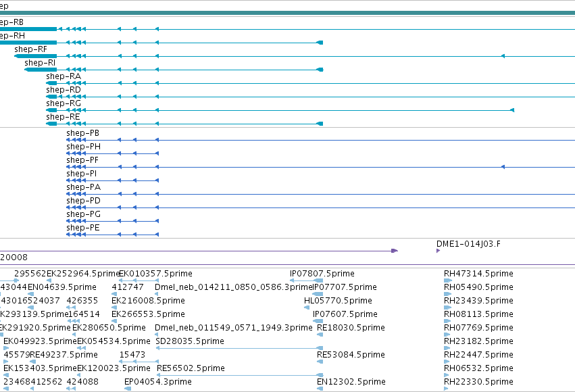Click RE56502.5prime EST label
This screenshot has width=575, height=392.
click(191, 368)
